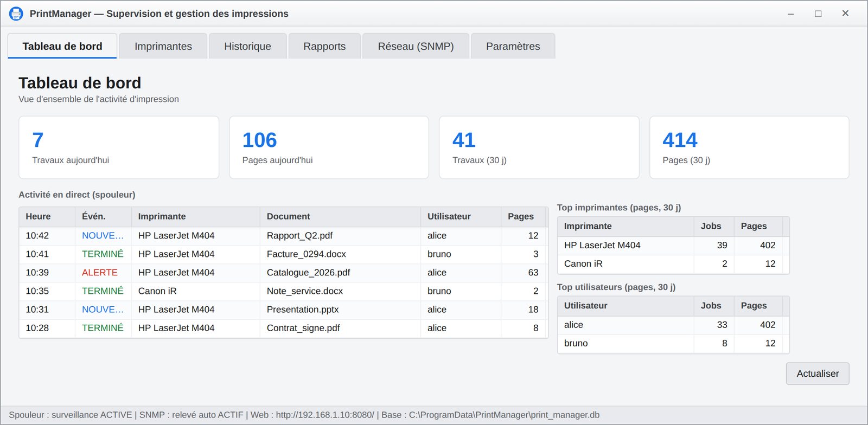Click the Document column header in activity table
The width and height of the screenshot is (868, 425).
click(x=340, y=216)
